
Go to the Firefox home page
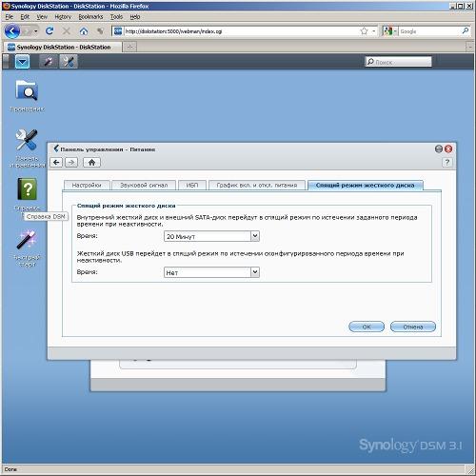pyautogui.click(x=84, y=31)
